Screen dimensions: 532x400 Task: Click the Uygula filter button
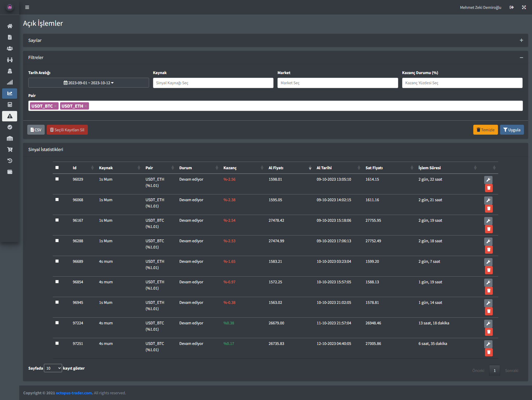512,130
